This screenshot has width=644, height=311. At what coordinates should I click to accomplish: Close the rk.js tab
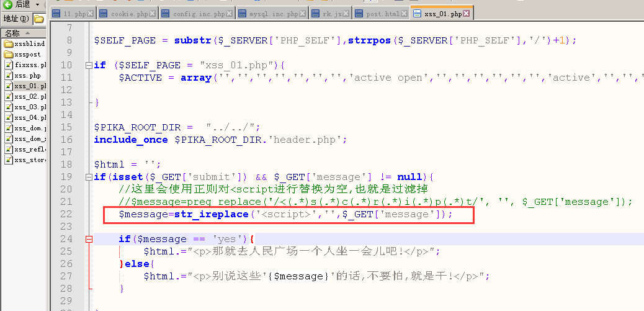[x=346, y=14]
